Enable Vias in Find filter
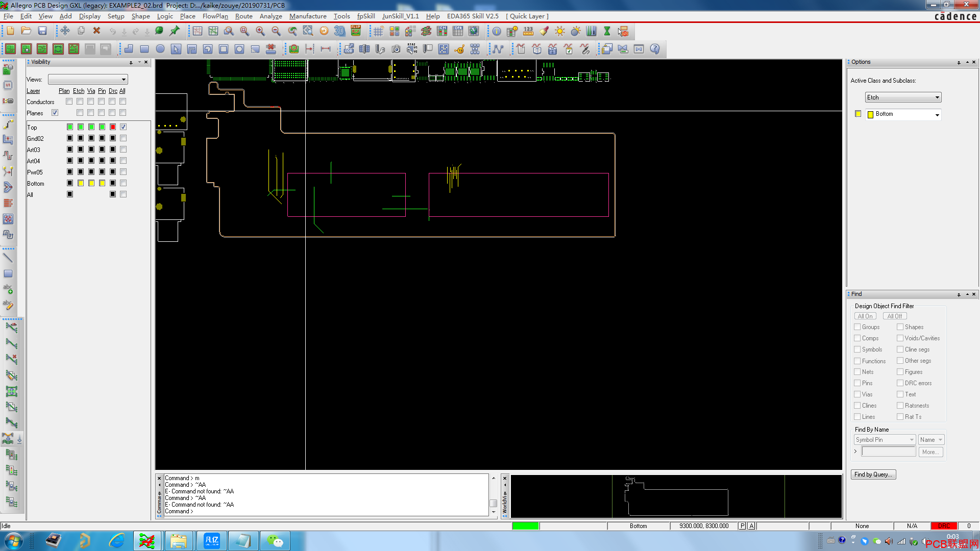This screenshot has height=551, width=980. 857,394
